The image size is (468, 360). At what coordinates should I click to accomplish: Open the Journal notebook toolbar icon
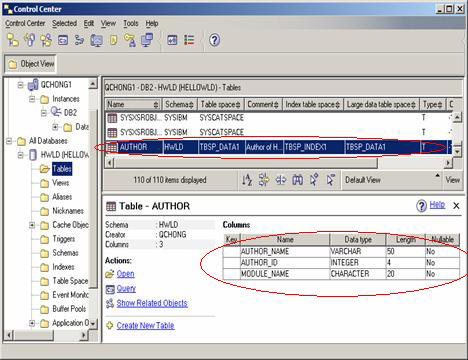(114, 40)
